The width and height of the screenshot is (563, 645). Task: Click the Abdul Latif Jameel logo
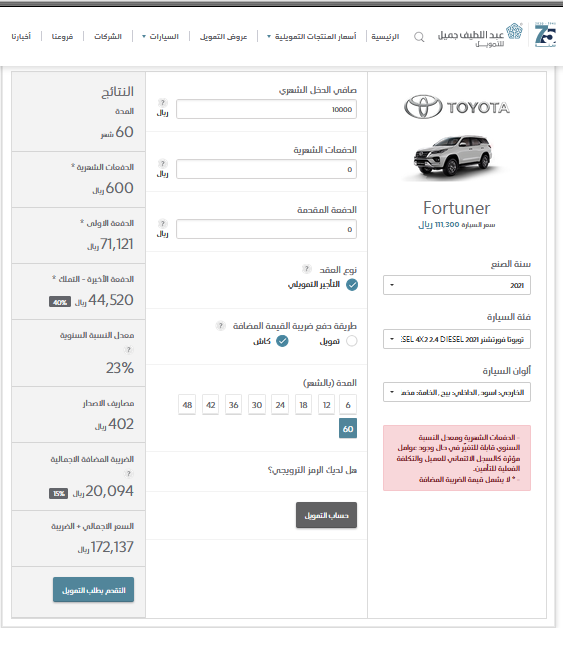pos(480,35)
